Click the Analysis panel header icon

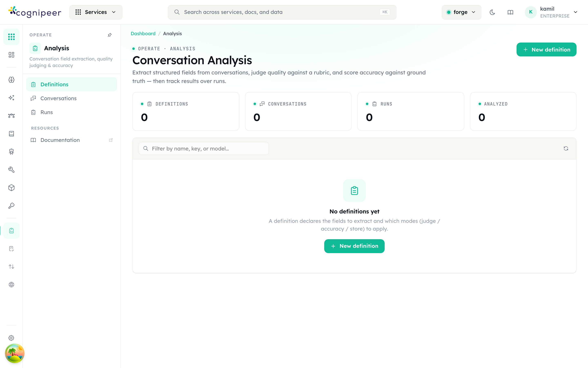[35, 48]
